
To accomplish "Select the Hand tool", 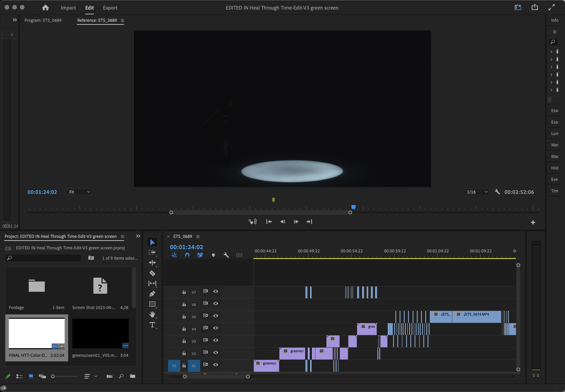I will (152, 314).
